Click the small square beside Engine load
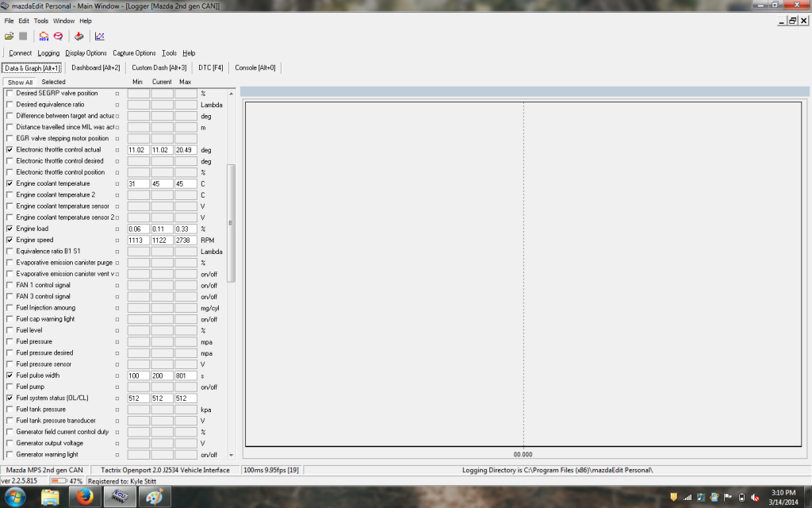The image size is (812, 508). point(117,229)
